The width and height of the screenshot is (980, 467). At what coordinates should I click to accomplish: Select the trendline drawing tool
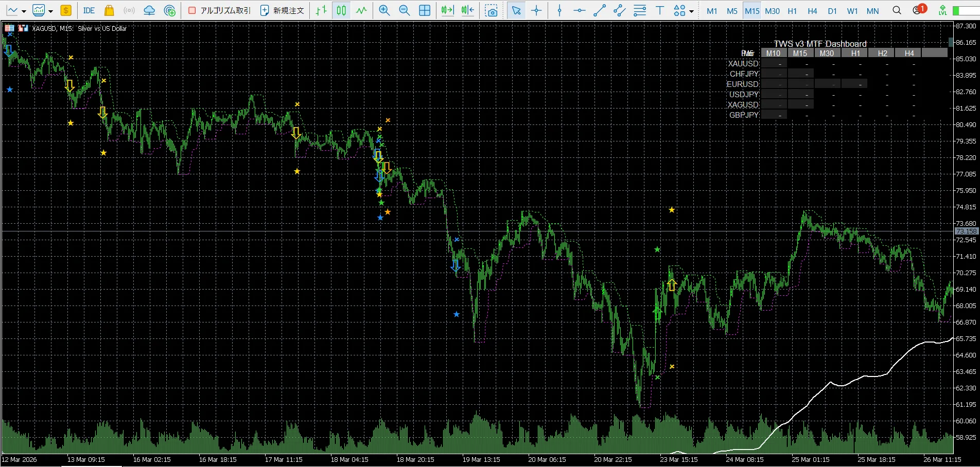[600, 10]
